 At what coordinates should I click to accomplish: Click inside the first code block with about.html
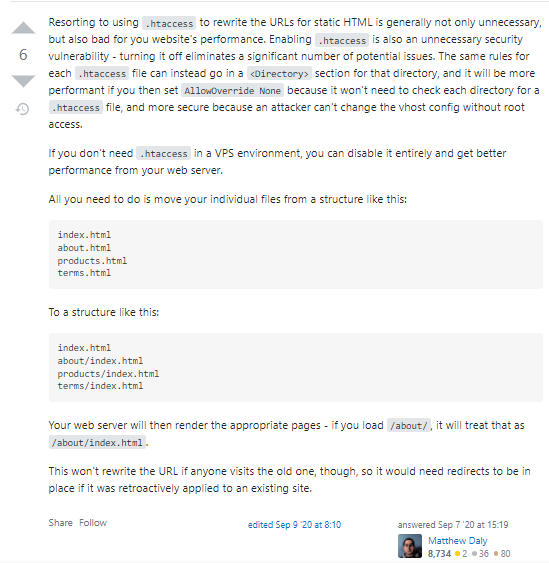296,254
